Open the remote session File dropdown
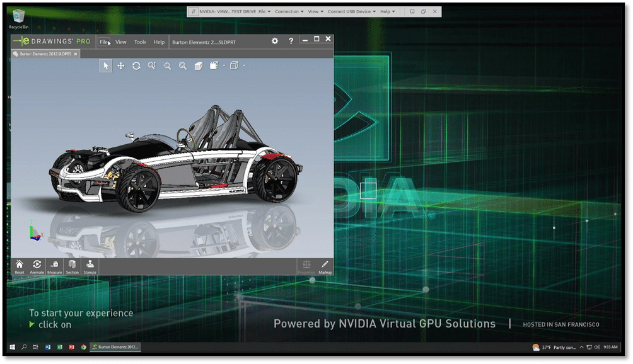Screen dimensions: 633x364 pyautogui.click(x=264, y=12)
